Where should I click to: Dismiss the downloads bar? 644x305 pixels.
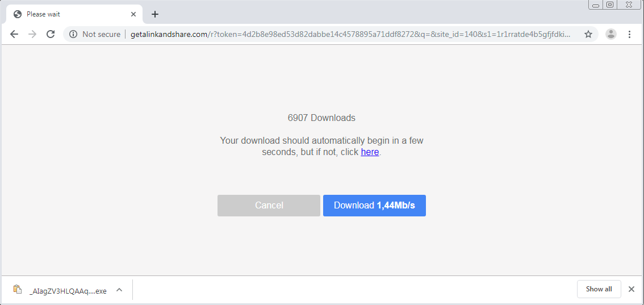tap(631, 289)
